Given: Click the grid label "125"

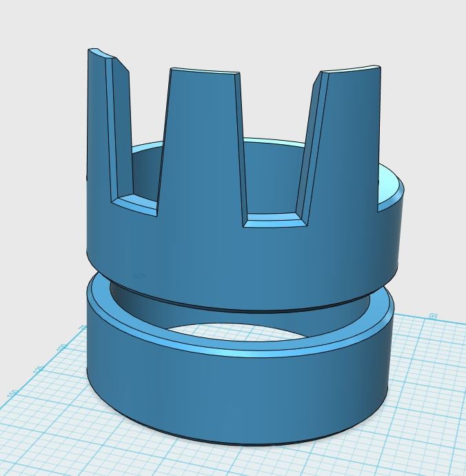Looking at the screenshot, I should coord(38,369).
